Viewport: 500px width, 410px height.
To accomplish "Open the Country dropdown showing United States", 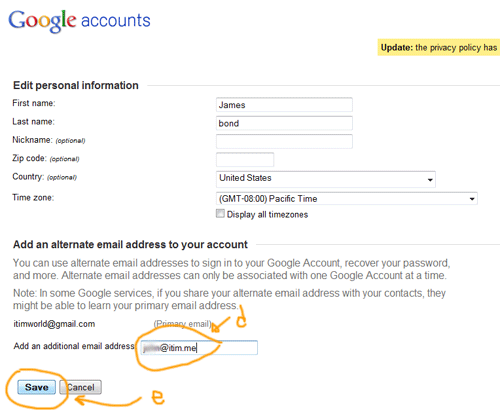I will point(326,179).
